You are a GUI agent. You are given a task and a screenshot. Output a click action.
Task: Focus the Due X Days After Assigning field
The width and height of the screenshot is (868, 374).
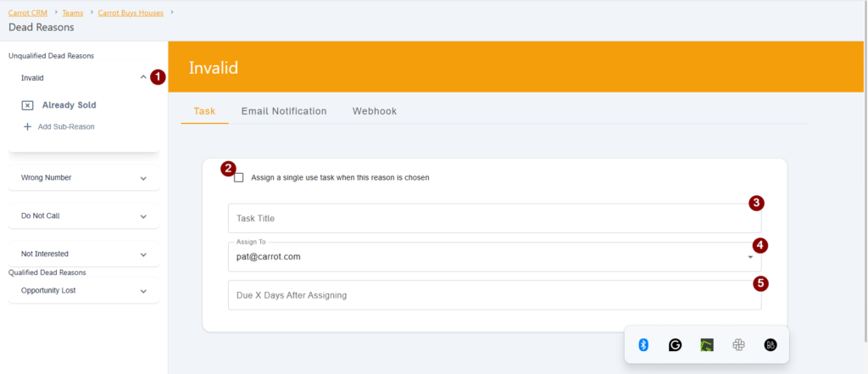pyautogui.click(x=495, y=295)
